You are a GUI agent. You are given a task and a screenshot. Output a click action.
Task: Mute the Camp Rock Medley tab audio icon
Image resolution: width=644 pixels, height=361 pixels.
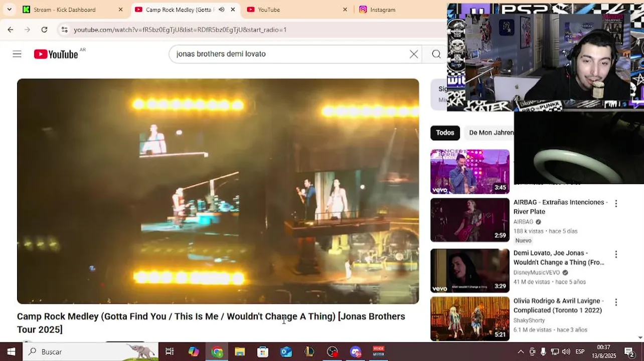coord(222,10)
